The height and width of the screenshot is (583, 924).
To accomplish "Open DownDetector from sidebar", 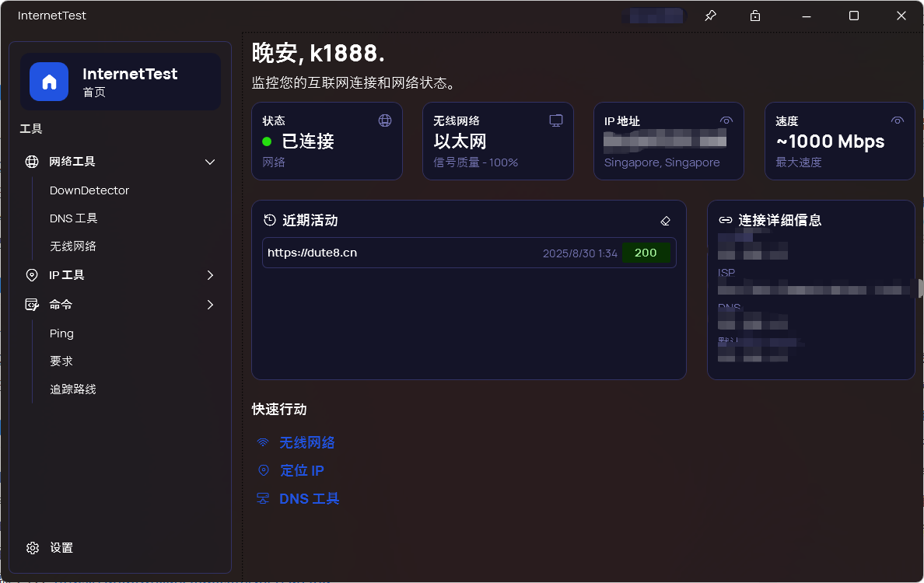I will [x=89, y=190].
